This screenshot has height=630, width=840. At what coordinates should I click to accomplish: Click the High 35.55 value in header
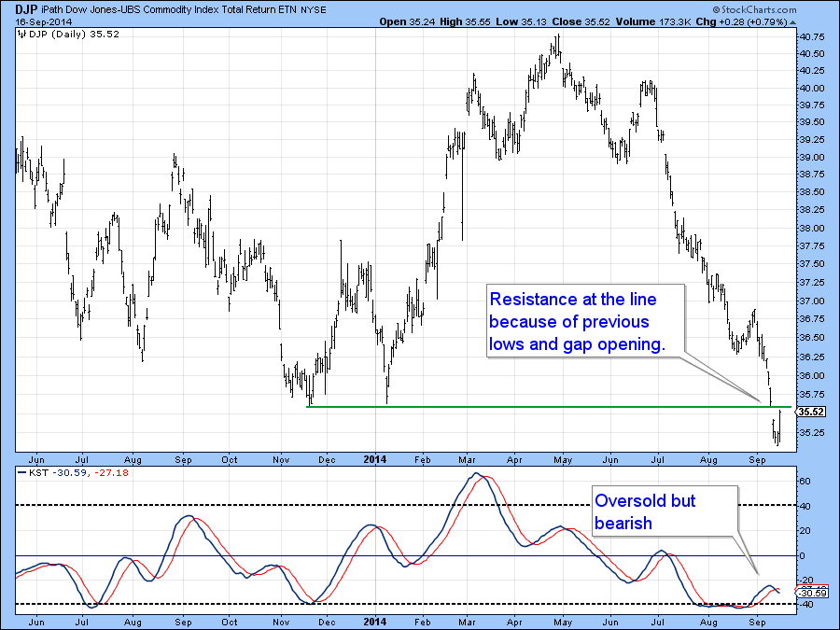pyautogui.click(x=465, y=22)
